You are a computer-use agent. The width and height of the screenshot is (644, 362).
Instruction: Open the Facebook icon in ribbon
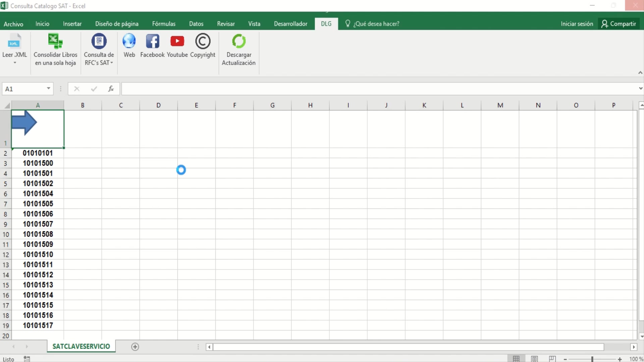152,46
